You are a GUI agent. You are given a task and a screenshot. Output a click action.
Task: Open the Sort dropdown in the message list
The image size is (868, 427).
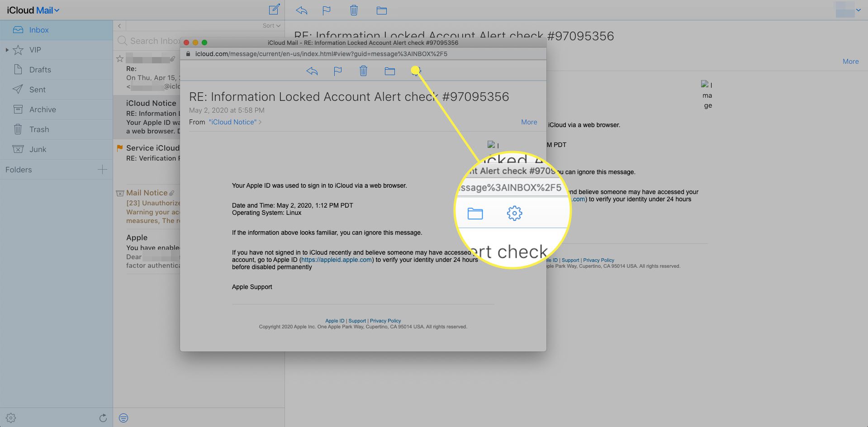click(271, 26)
